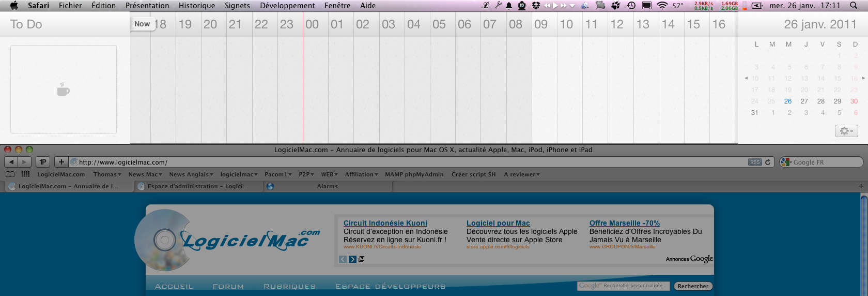868x296 pixels.
Task: Click next ad arrow in ad box
Action: tap(352, 259)
